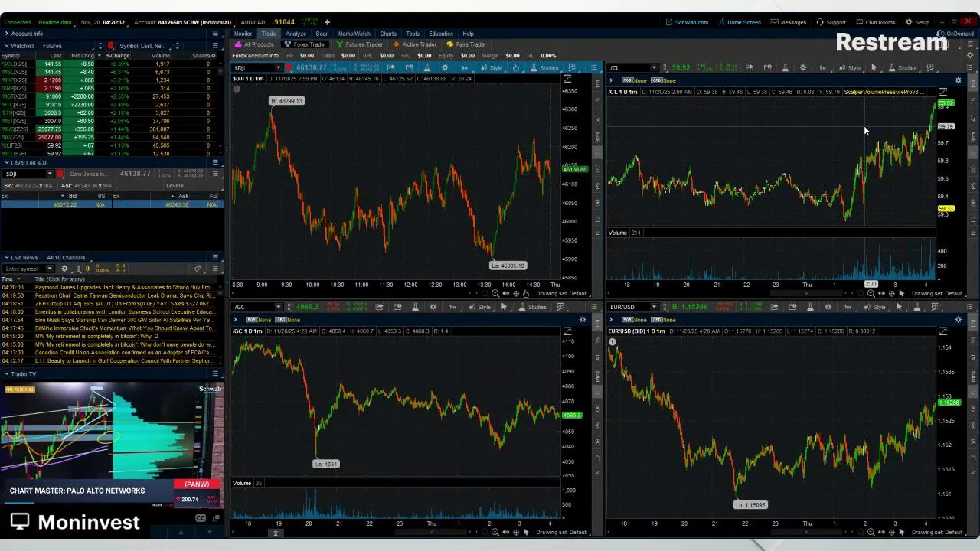Sort watchlist by %Change column
Viewport: 980px width, 551px height.
point(119,56)
